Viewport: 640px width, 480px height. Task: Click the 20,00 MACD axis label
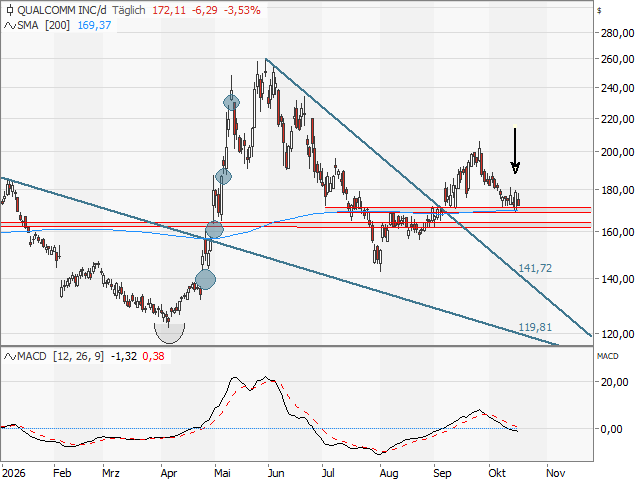[614, 382]
